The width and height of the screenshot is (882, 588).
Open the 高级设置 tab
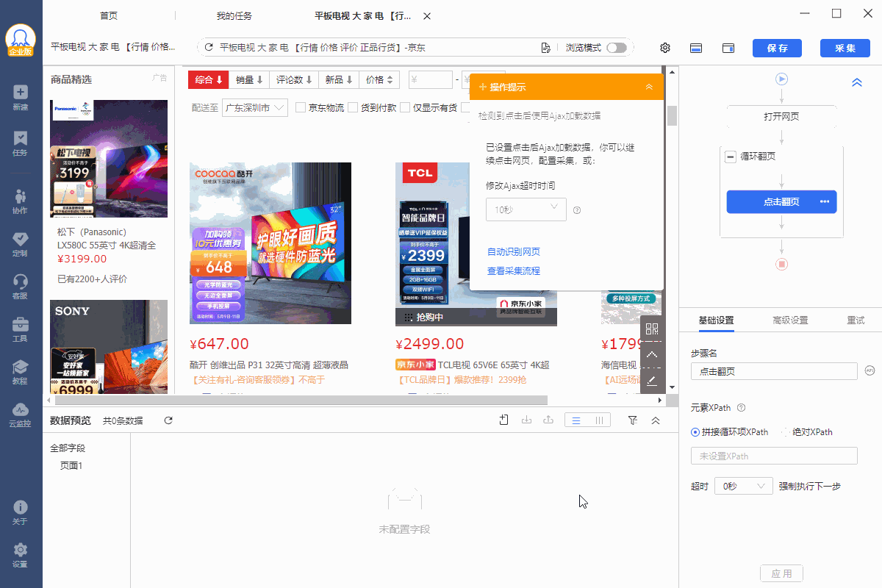coord(790,320)
